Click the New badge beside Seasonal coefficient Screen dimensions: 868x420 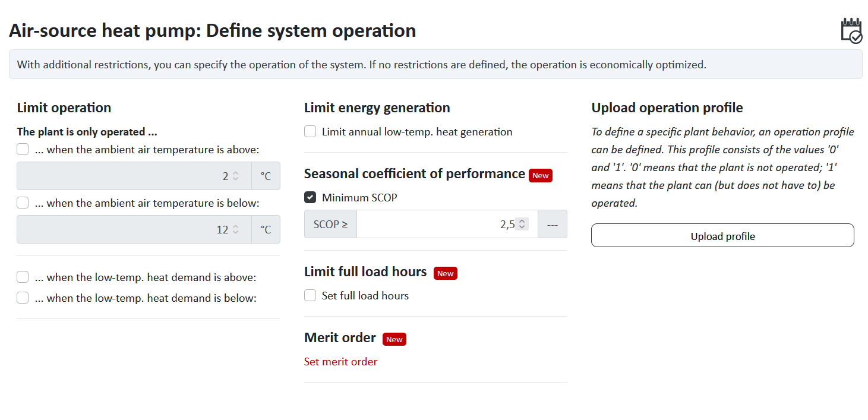(541, 175)
